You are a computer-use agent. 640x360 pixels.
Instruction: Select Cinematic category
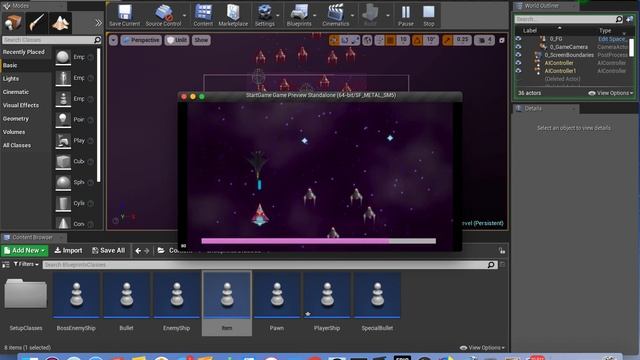(x=16, y=92)
